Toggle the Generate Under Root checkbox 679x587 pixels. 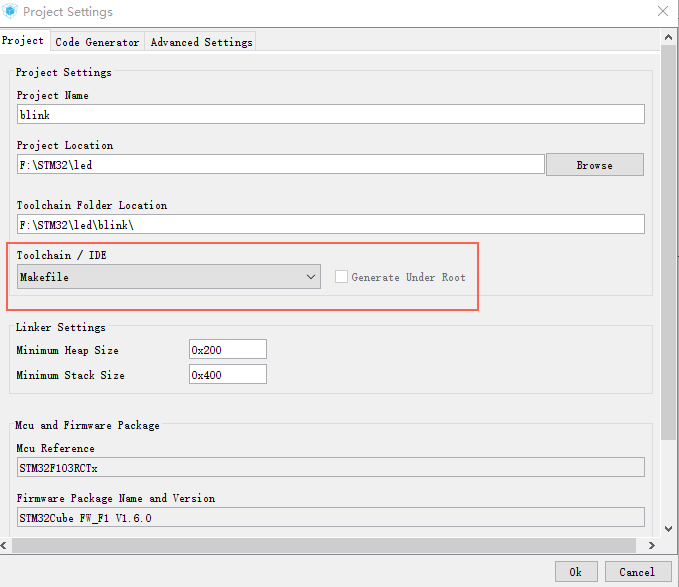pos(341,277)
